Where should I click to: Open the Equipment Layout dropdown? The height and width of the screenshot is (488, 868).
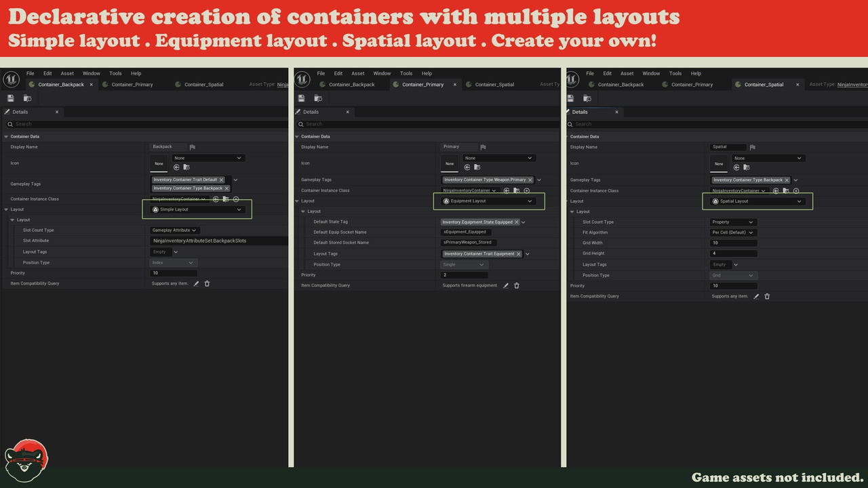pyautogui.click(x=488, y=201)
